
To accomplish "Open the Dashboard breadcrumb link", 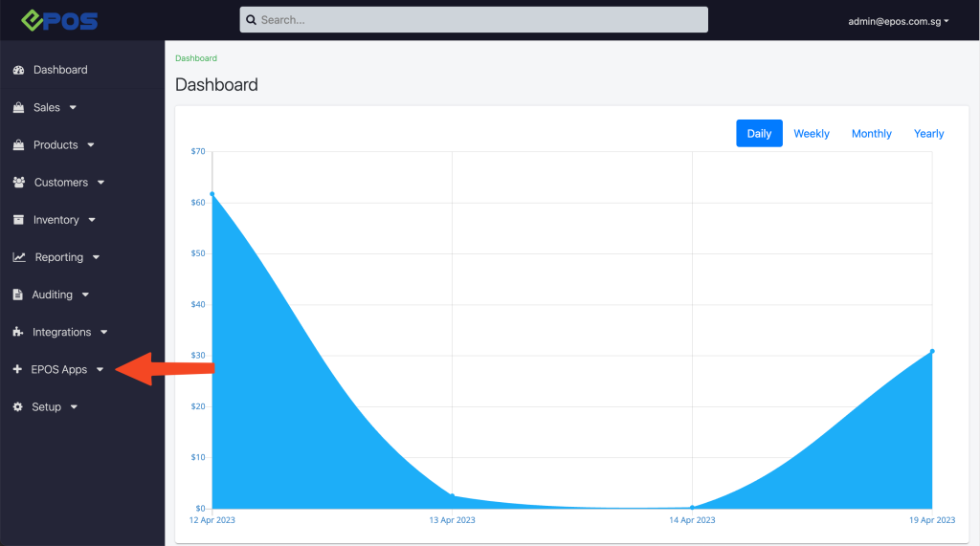I will [x=196, y=58].
